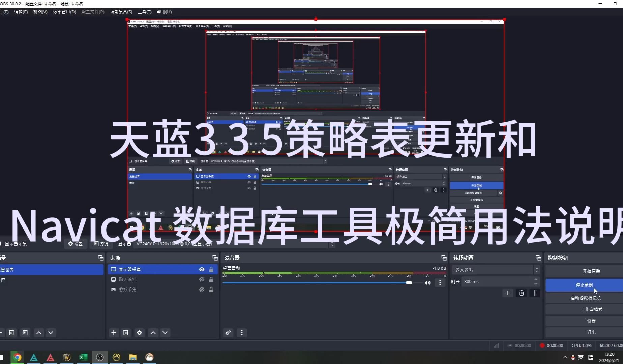Open the 编辑(E) menu

tap(21, 12)
